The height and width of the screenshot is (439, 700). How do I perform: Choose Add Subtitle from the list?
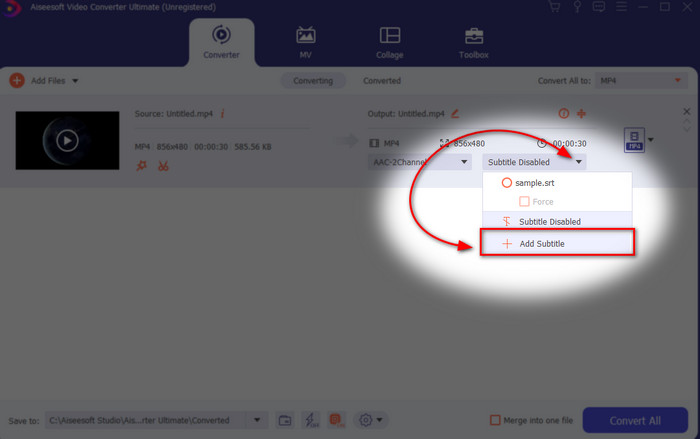tap(557, 242)
